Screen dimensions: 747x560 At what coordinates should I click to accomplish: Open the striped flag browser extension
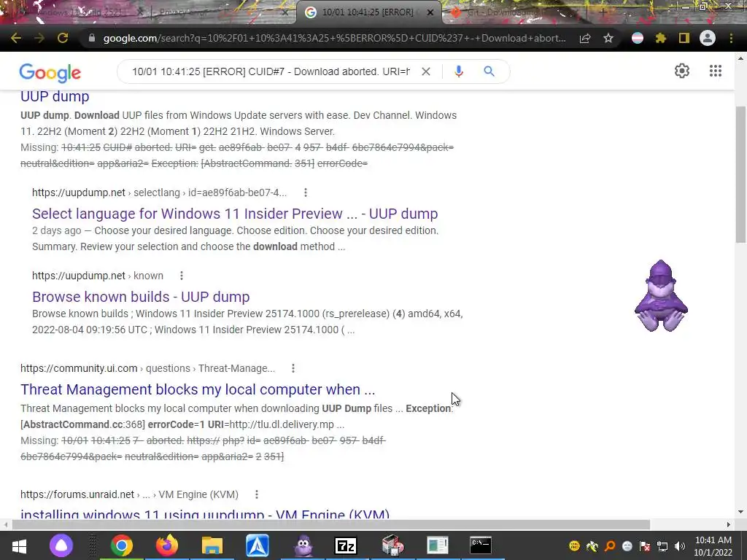638,38
